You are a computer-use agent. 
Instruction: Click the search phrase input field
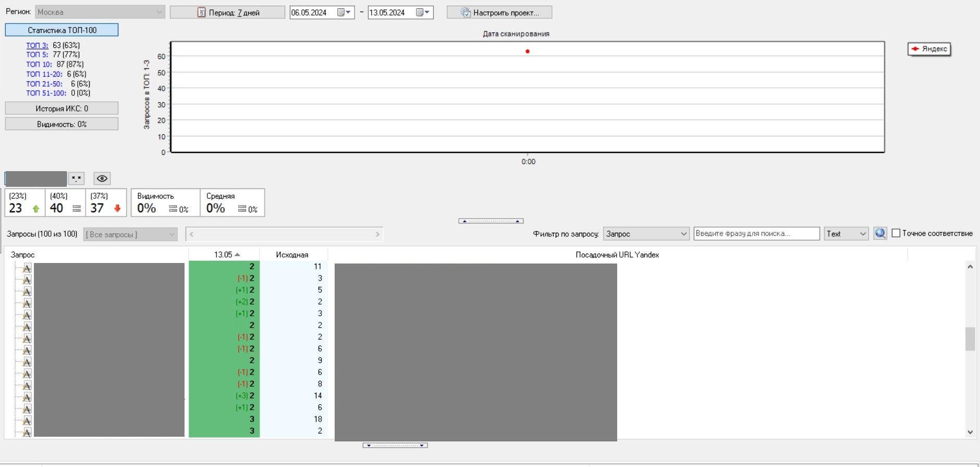[757, 233]
